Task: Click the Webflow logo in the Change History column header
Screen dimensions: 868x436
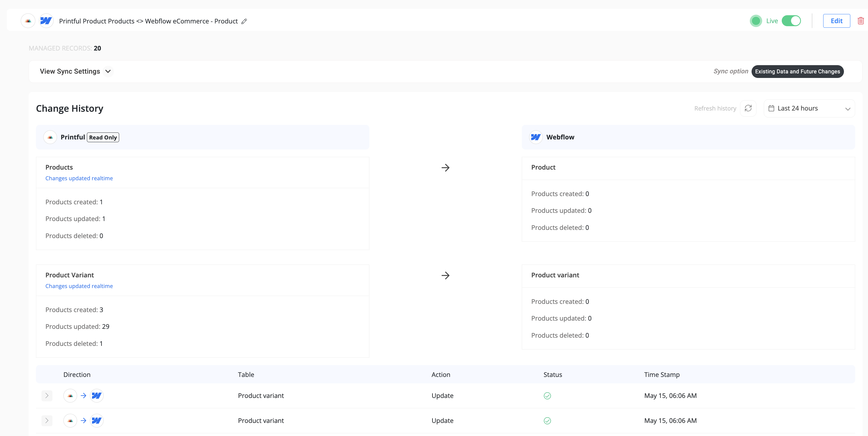Action: (536, 137)
